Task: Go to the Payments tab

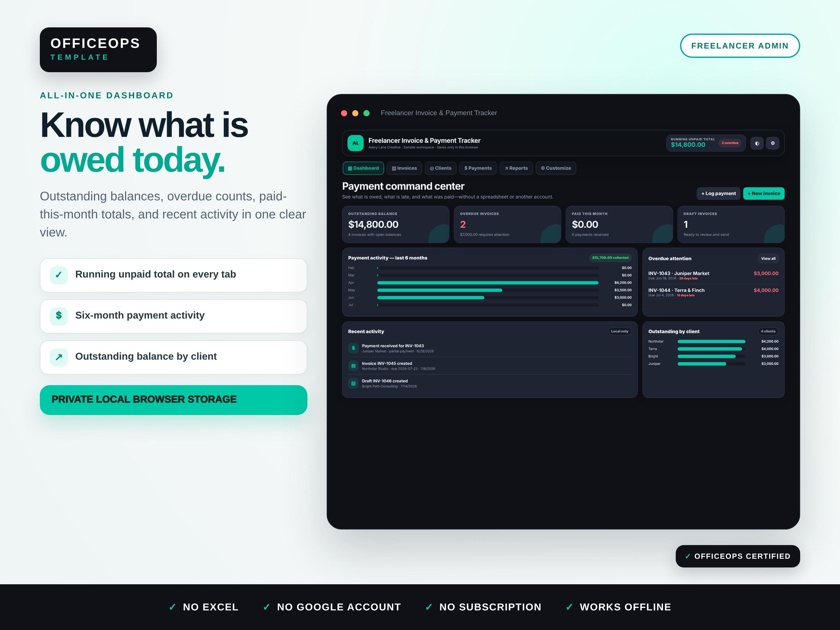Action: [x=478, y=168]
